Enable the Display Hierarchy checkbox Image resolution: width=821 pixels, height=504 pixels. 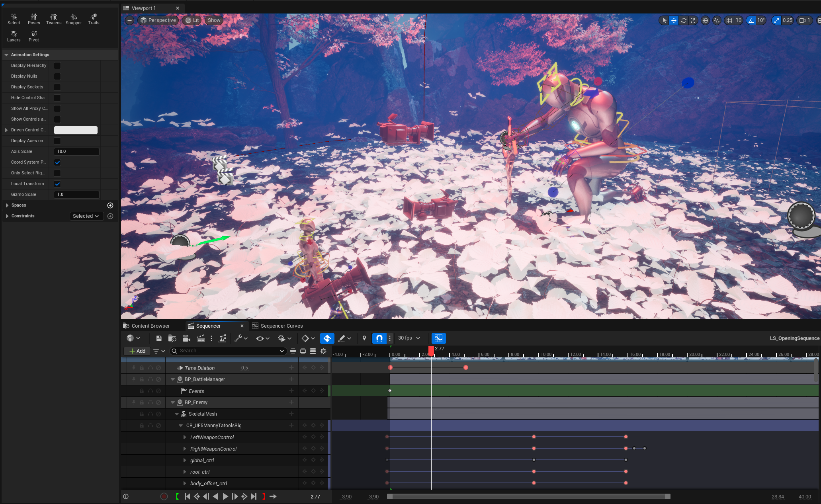pos(57,66)
